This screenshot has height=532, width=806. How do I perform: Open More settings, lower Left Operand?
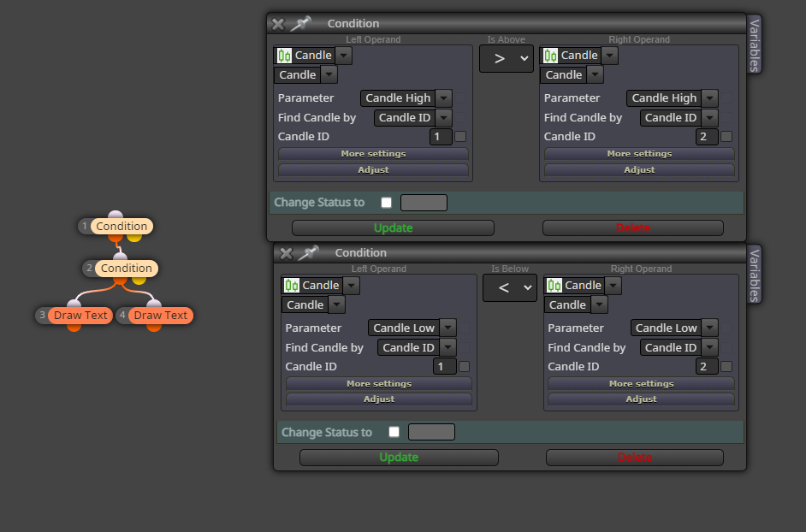[x=379, y=383]
